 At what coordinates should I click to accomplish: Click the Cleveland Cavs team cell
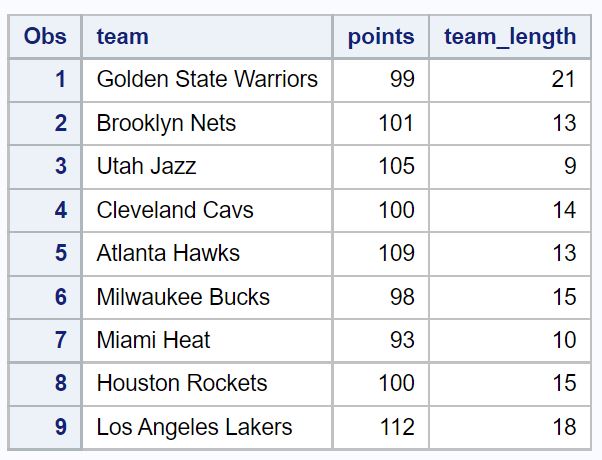(175, 210)
